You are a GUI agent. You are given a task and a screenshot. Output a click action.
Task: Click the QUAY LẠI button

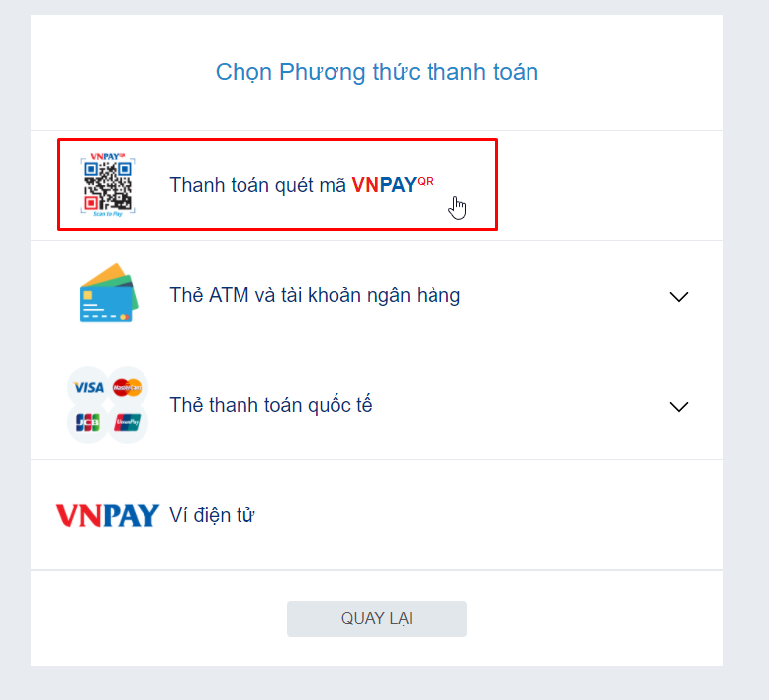coord(377,619)
